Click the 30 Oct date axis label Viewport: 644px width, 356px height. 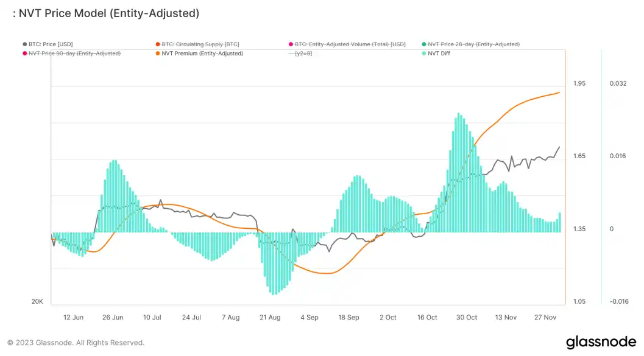pyautogui.click(x=467, y=317)
